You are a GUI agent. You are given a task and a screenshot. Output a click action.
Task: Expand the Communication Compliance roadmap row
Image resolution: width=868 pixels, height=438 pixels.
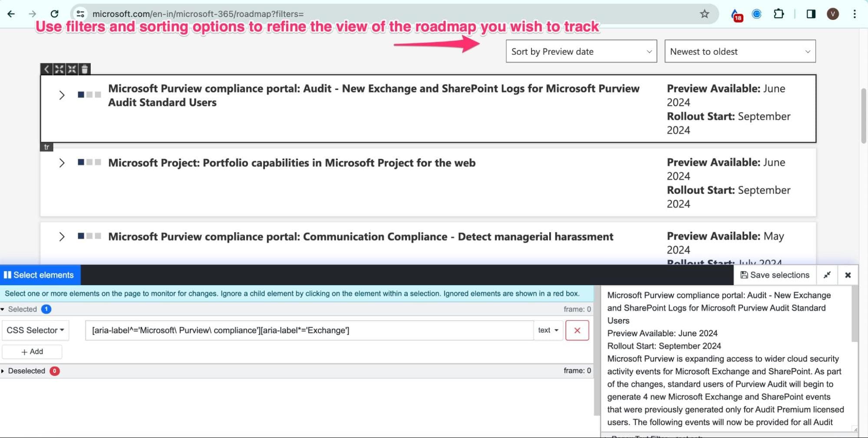click(x=62, y=237)
